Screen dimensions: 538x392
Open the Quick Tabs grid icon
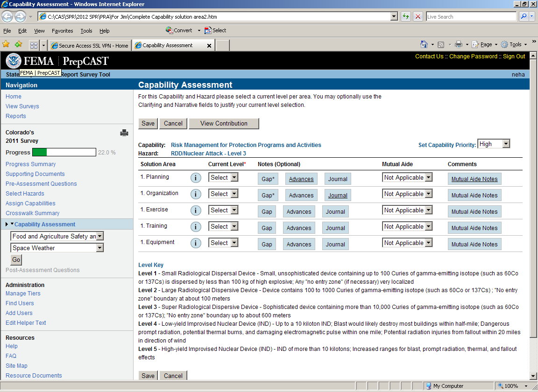click(34, 45)
